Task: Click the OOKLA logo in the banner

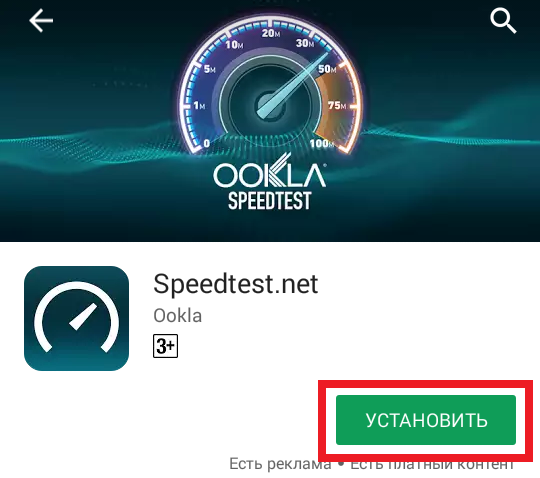Action: 270,171
